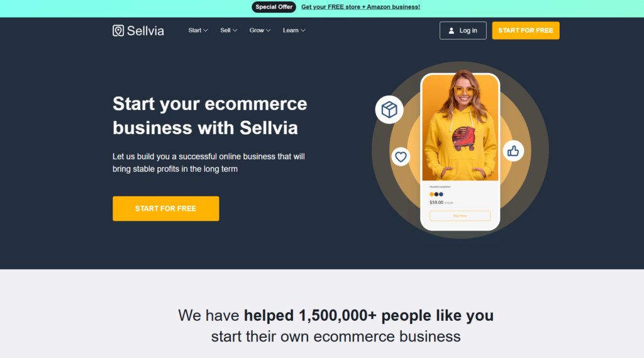
Task: Click the thumbs-up icon circle
Action: tap(513, 151)
